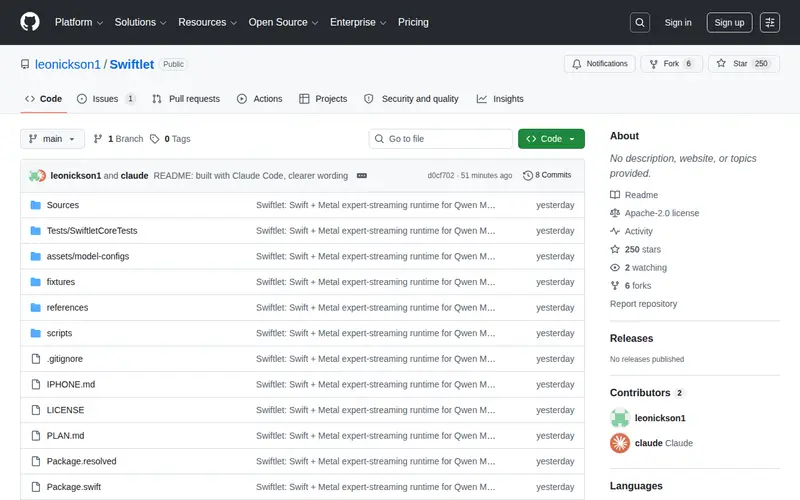The width and height of the screenshot is (800, 500).
Task: Click the Sign up button
Action: (x=729, y=22)
